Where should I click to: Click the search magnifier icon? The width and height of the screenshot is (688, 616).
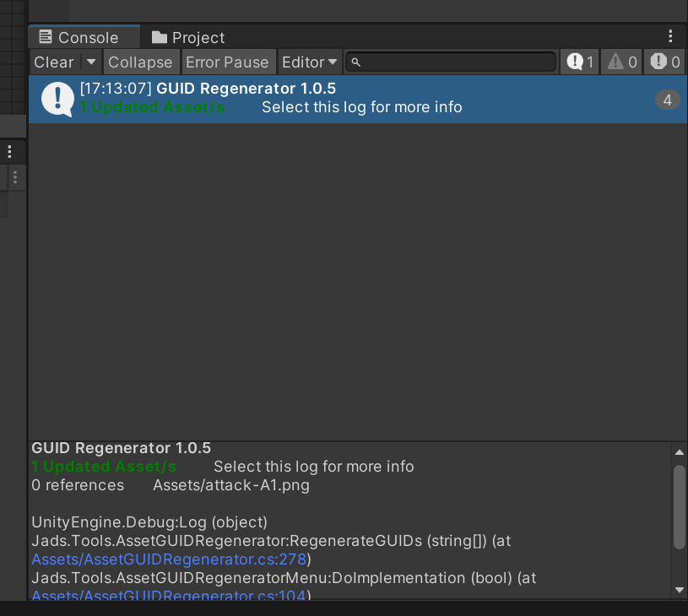(356, 62)
